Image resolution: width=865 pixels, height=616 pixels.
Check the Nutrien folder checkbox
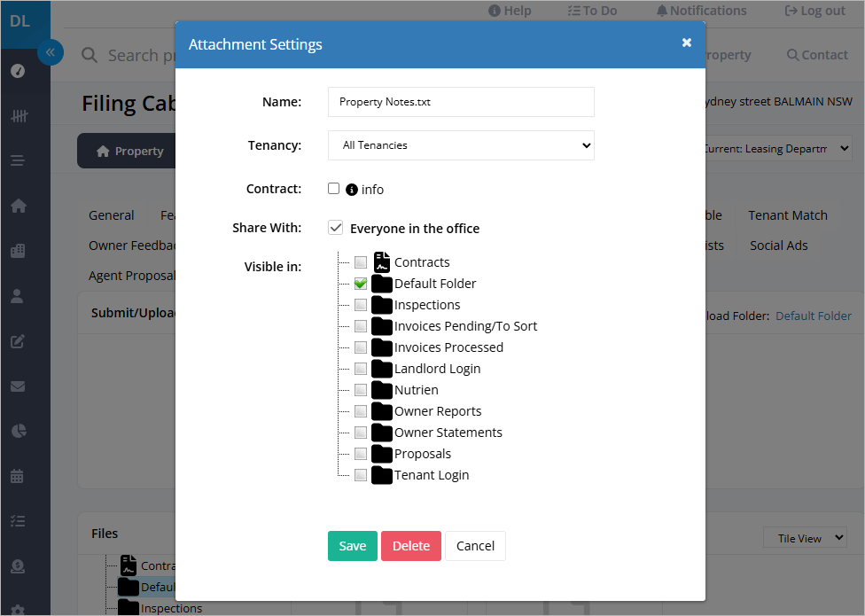(361, 390)
